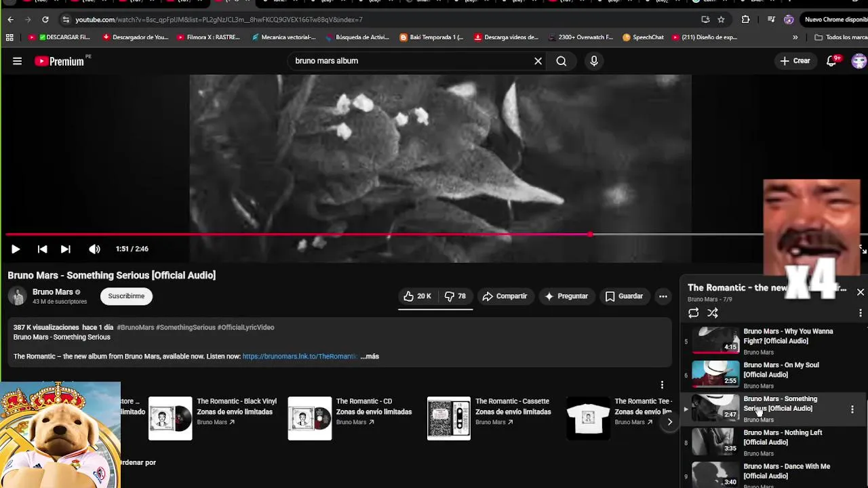This screenshot has width=868, height=488.
Task: Go back in Chrome
Action: (x=10, y=20)
